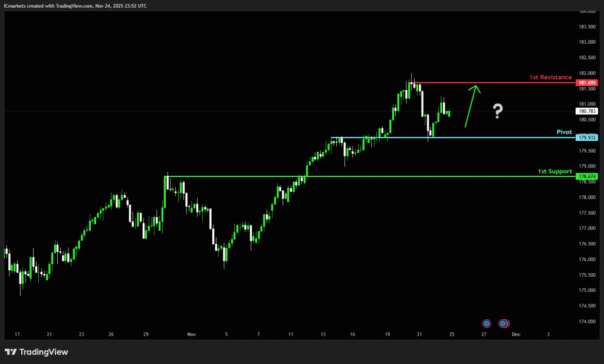The image size is (604, 364).
Task: Click the green 178.674 support price tag
Action: pos(586,176)
